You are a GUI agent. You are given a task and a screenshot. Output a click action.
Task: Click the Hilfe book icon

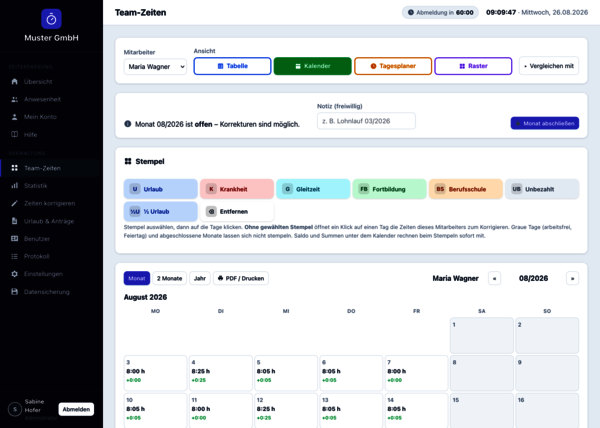(15, 134)
